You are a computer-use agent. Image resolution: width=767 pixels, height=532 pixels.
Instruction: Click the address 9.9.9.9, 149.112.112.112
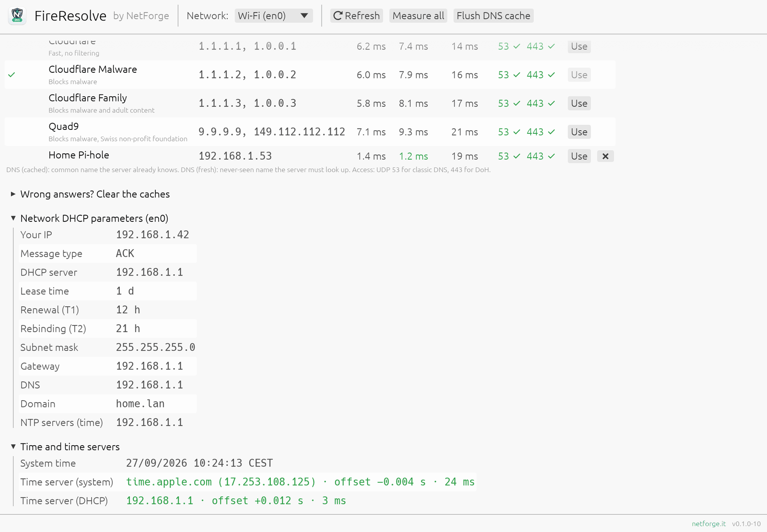coord(272,132)
